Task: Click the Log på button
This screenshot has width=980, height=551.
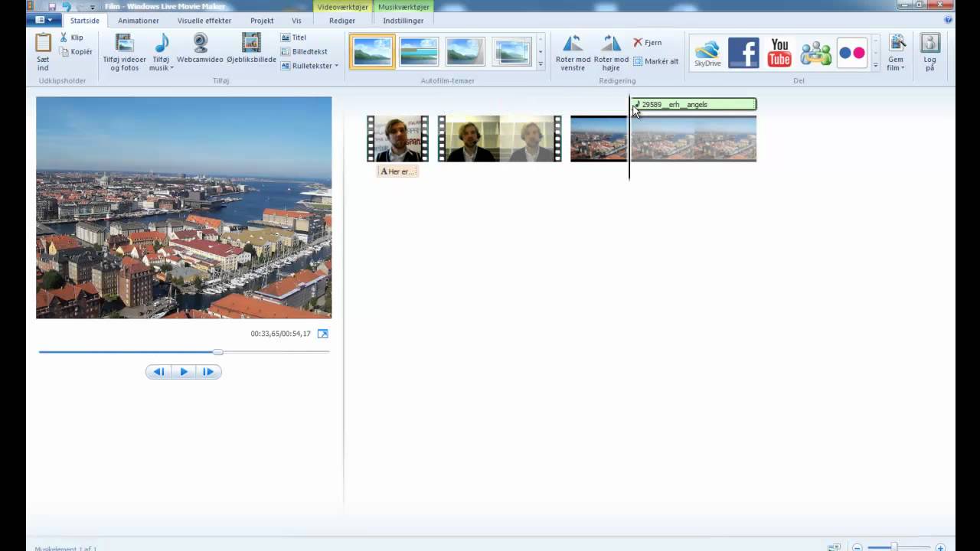Action: coord(929,52)
